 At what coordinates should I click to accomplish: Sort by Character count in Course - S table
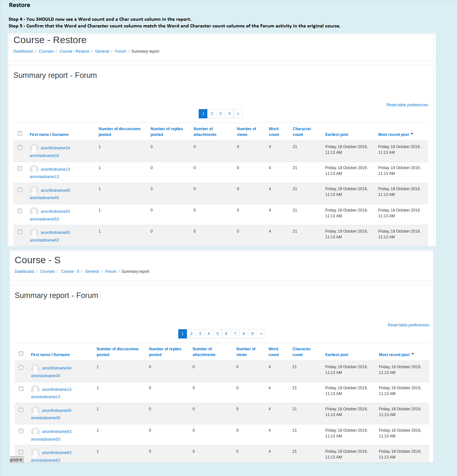[302, 352]
